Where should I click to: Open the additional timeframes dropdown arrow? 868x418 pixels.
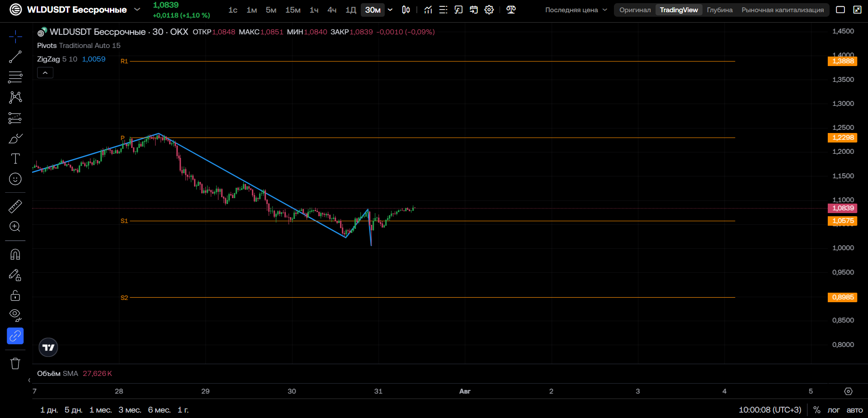click(390, 10)
